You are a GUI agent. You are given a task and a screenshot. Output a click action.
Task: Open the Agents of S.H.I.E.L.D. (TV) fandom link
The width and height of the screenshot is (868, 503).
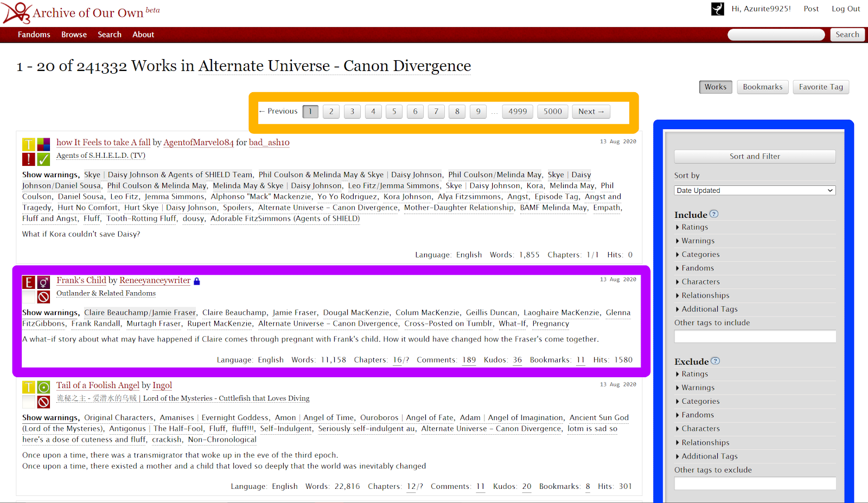click(x=101, y=156)
